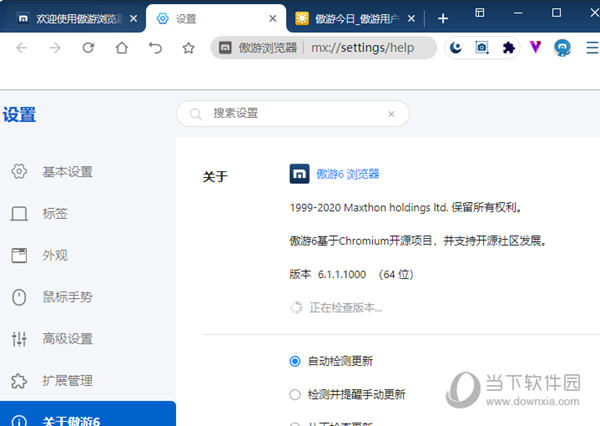Open the extensions puzzle icon
Image resolution: width=600 pixels, height=426 pixels.
[x=509, y=48]
